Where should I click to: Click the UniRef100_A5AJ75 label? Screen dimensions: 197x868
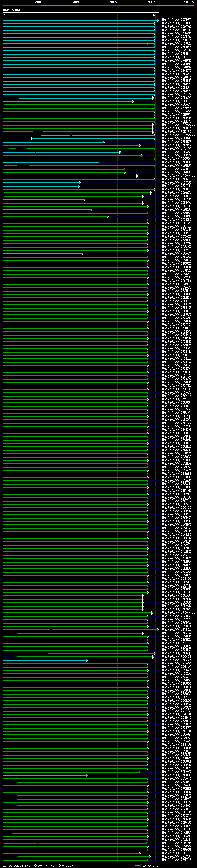(176, 660)
